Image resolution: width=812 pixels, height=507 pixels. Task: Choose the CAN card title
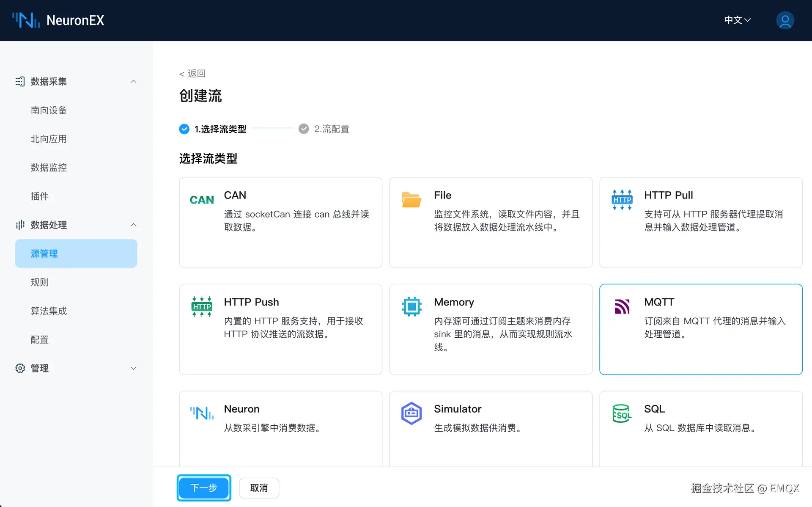coord(235,195)
